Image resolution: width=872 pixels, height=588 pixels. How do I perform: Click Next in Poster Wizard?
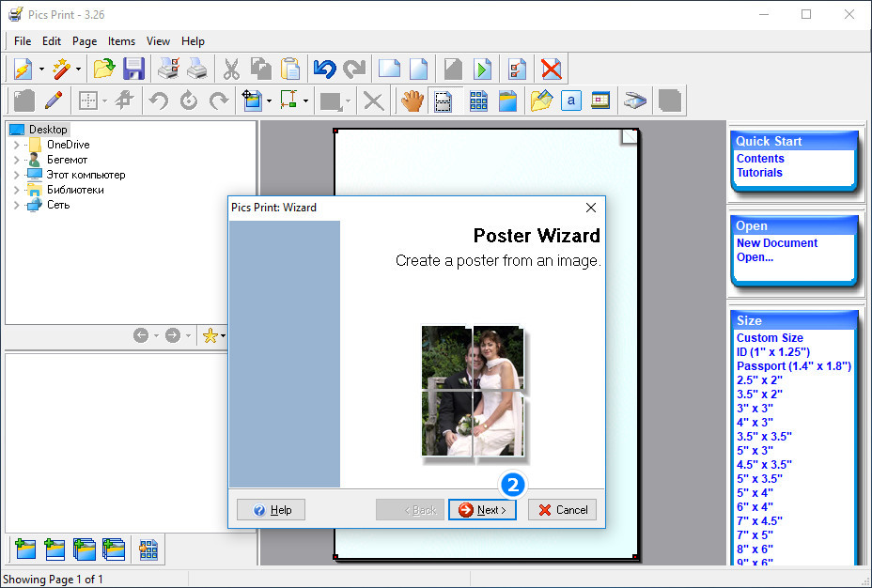coord(482,510)
